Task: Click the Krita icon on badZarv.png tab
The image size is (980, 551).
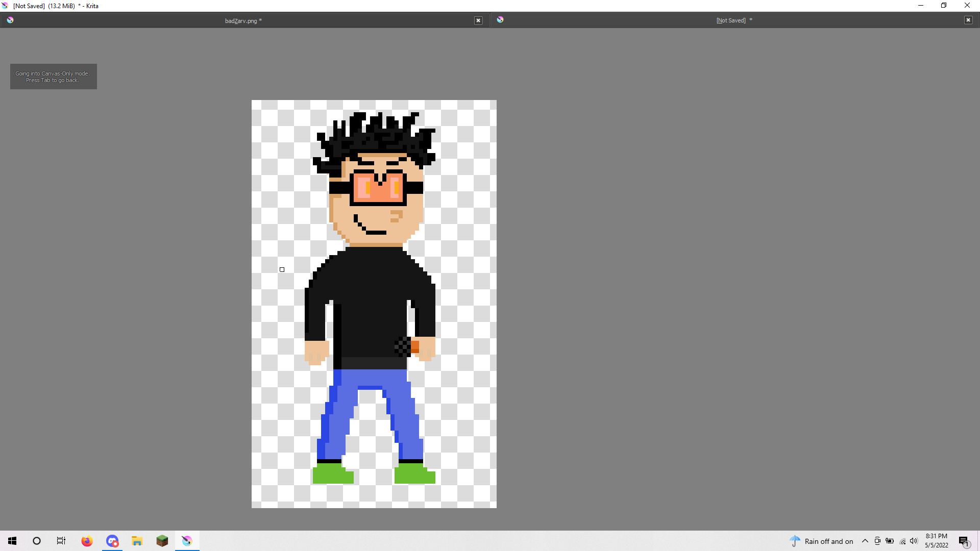Action: [x=10, y=20]
